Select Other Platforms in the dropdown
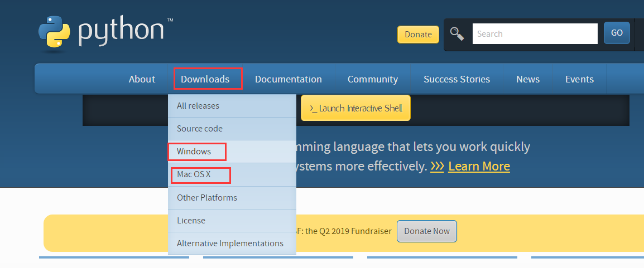Image resolution: width=644 pixels, height=268 pixels. click(232, 197)
